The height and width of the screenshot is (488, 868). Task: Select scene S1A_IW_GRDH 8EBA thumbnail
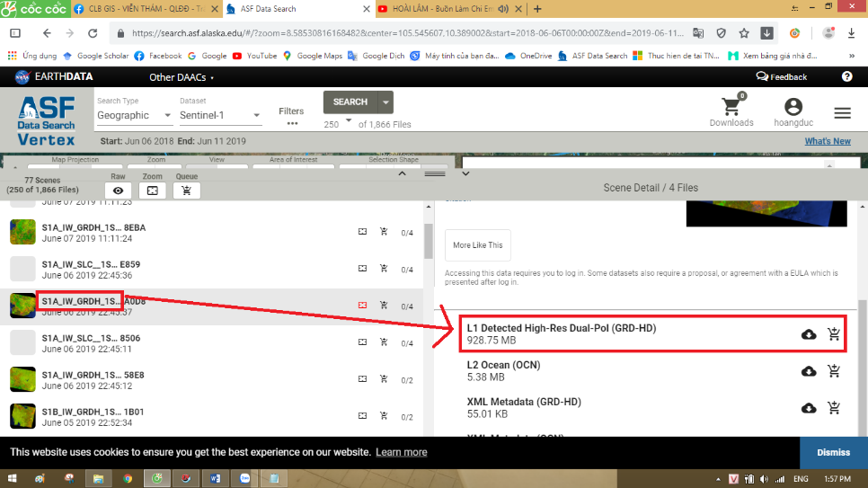coord(22,232)
